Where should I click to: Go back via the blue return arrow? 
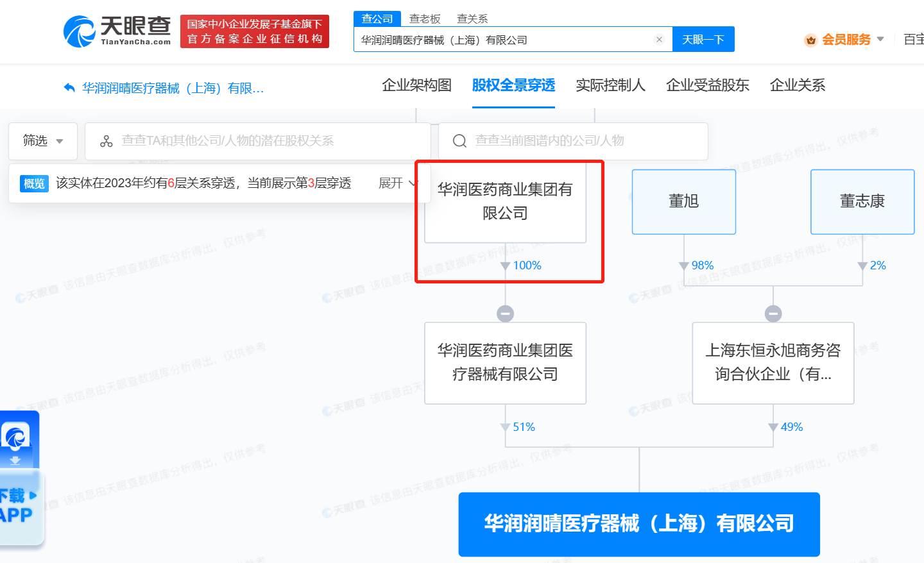click(69, 88)
